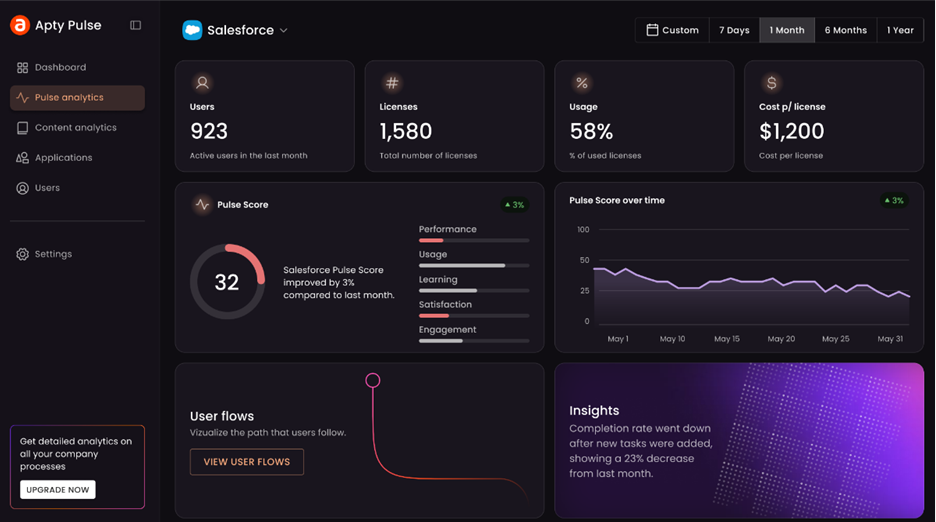This screenshot has height=522, width=936.
Task: Click the '% of used licenses' caption
Action: click(605, 155)
